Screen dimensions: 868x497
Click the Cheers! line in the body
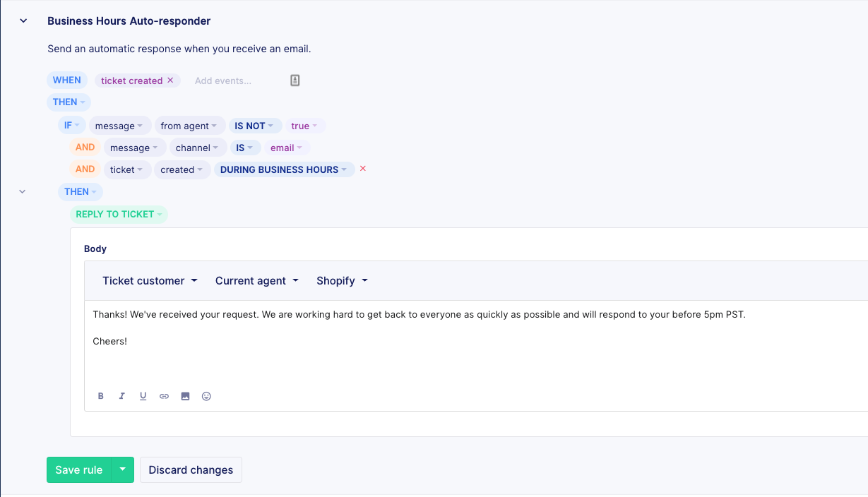(110, 341)
